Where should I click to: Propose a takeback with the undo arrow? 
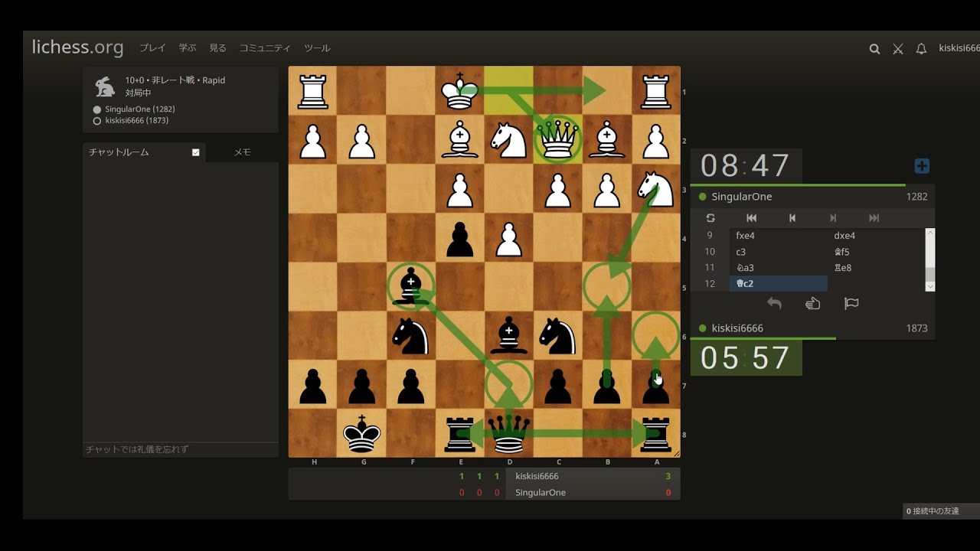point(774,304)
